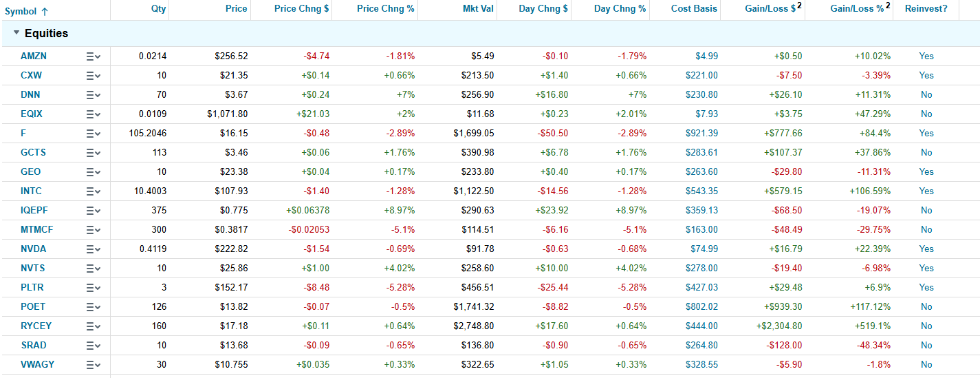Open the actions menu icon for GCTS
This screenshot has height=378, width=980.
(x=94, y=153)
